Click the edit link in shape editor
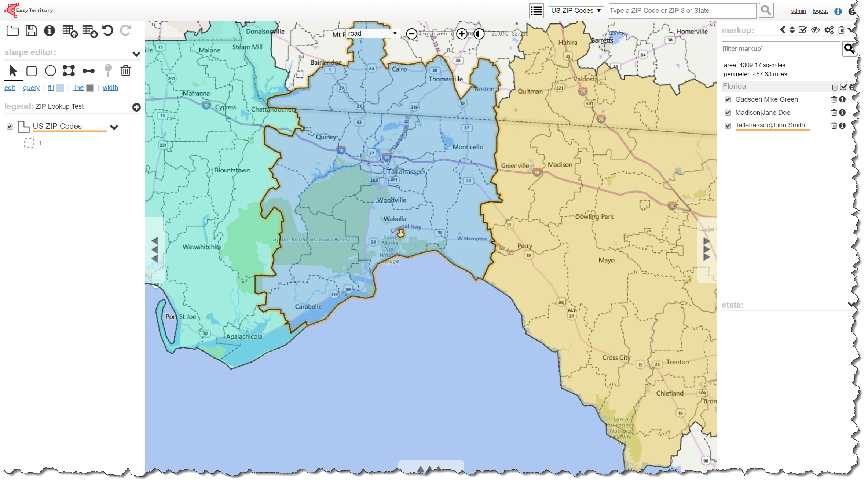The height and width of the screenshot is (484, 868). coord(10,88)
